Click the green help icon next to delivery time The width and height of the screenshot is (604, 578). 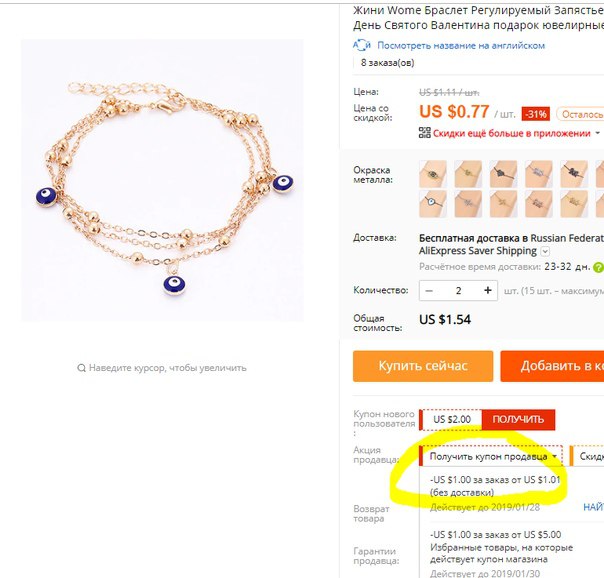598,267
